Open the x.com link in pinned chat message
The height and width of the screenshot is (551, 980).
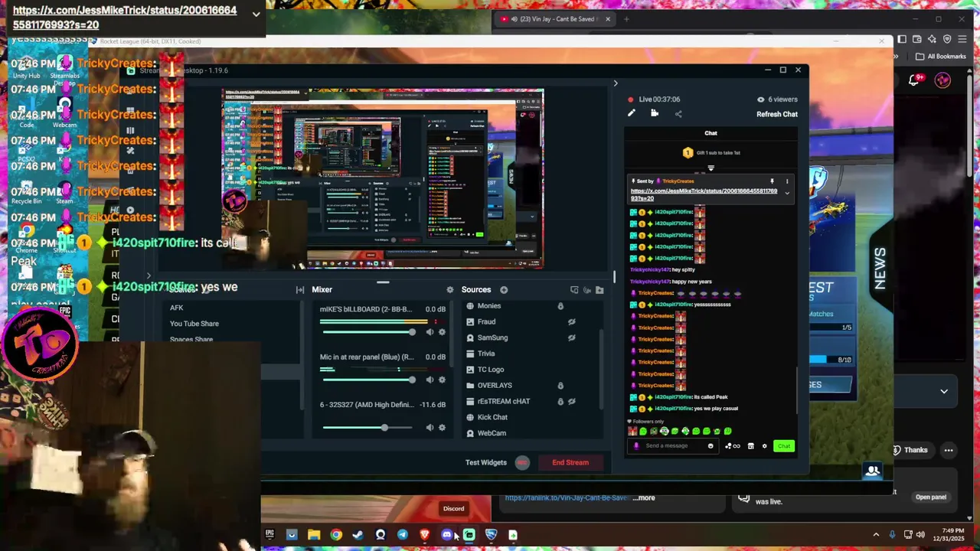pyautogui.click(x=704, y=194)
